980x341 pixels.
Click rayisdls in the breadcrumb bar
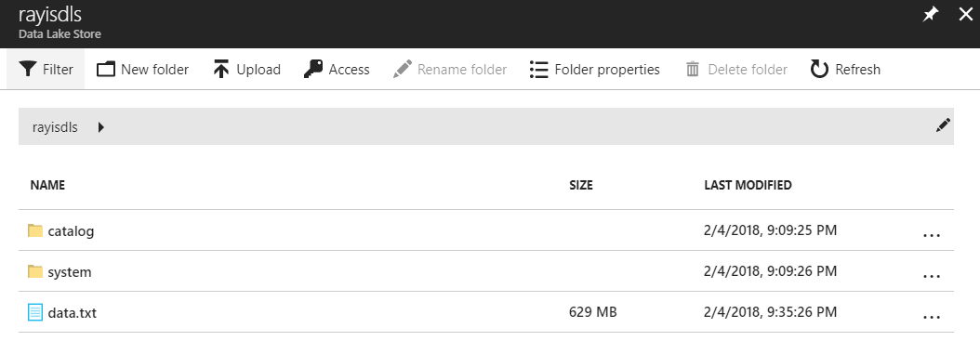pyautogui.click(x=55, y=127)
